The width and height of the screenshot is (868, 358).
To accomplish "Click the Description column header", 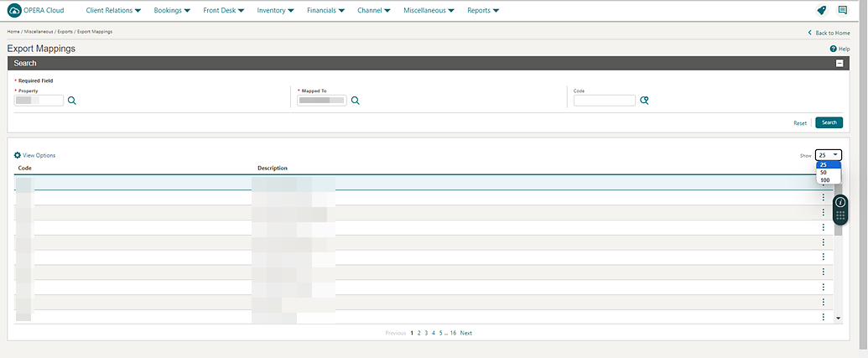I will pyautogui.click(x=273, y=169).
